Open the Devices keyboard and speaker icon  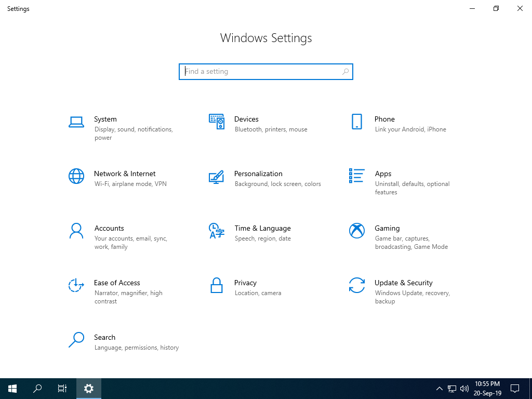[x=217, y=122]
